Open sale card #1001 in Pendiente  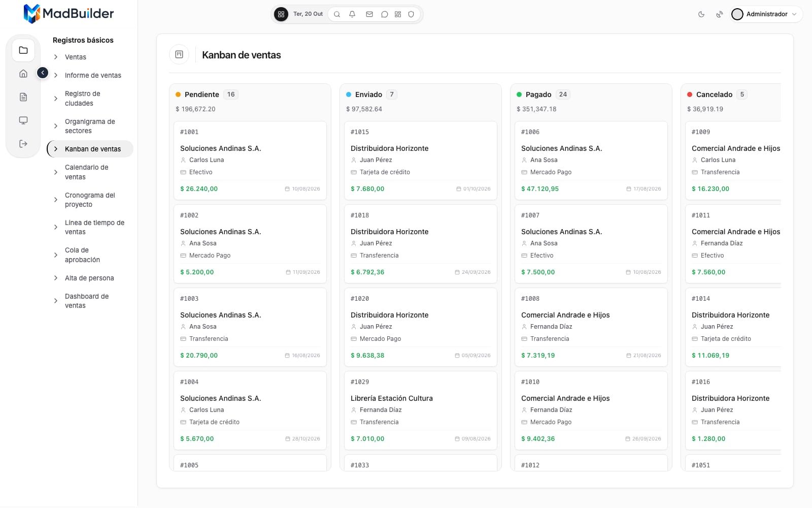pyautogui.click(x=250, y=161)
